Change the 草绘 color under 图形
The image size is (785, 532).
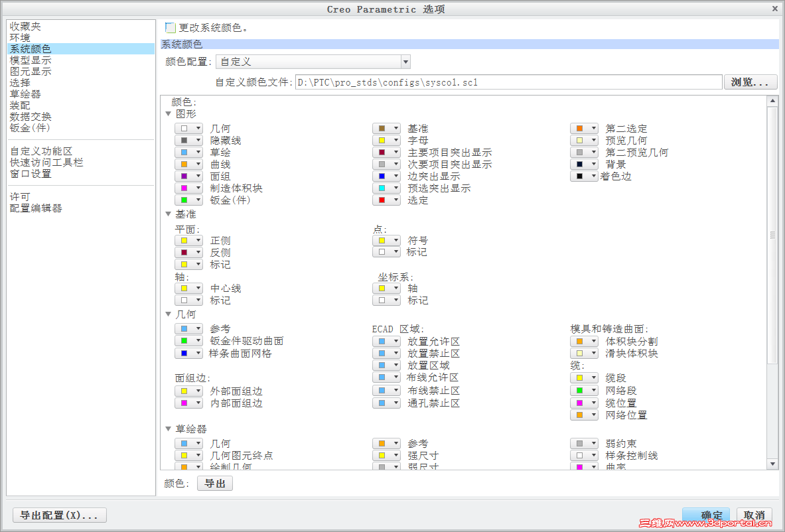coord(188,152)
